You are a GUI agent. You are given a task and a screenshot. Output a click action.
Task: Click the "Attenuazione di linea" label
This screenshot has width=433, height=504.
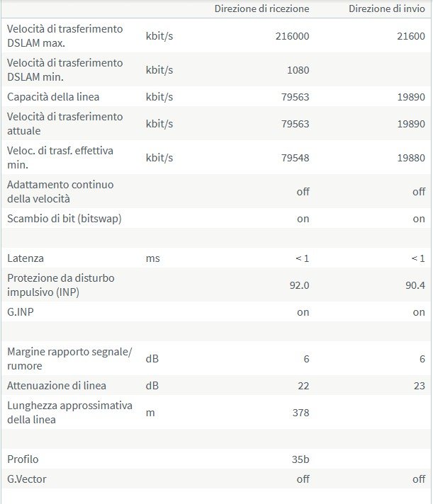pyautogui.click(x=56, y=386)
